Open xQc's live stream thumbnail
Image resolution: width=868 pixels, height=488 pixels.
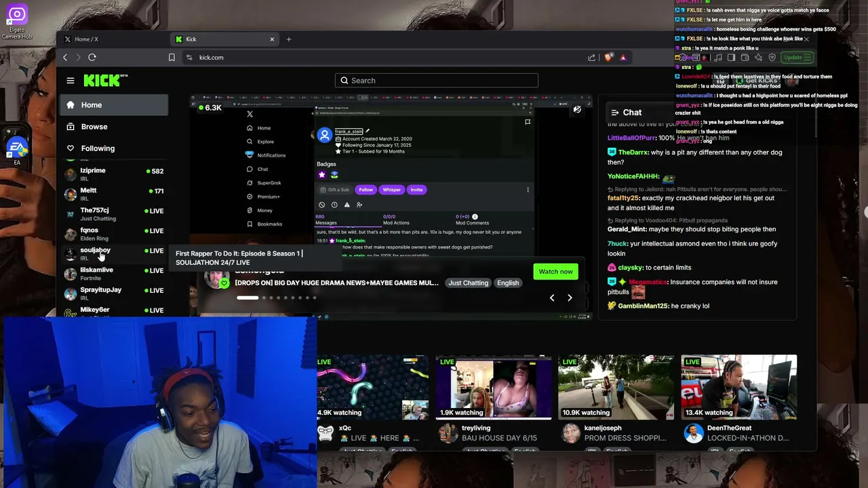click(372, 387)
